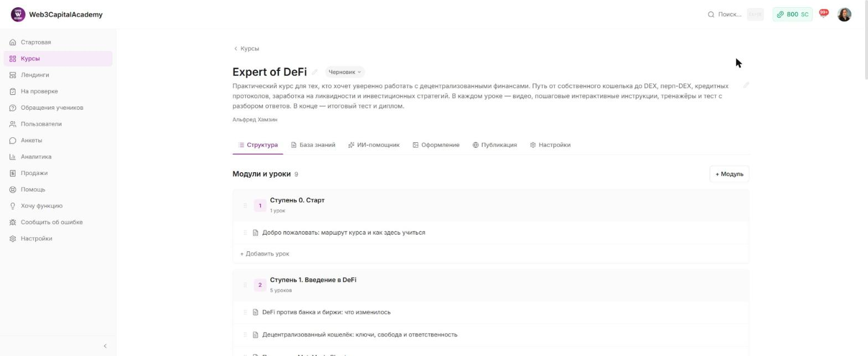
Task: Edit the Expert of DeFi title pencil
Action: [314, 72]
